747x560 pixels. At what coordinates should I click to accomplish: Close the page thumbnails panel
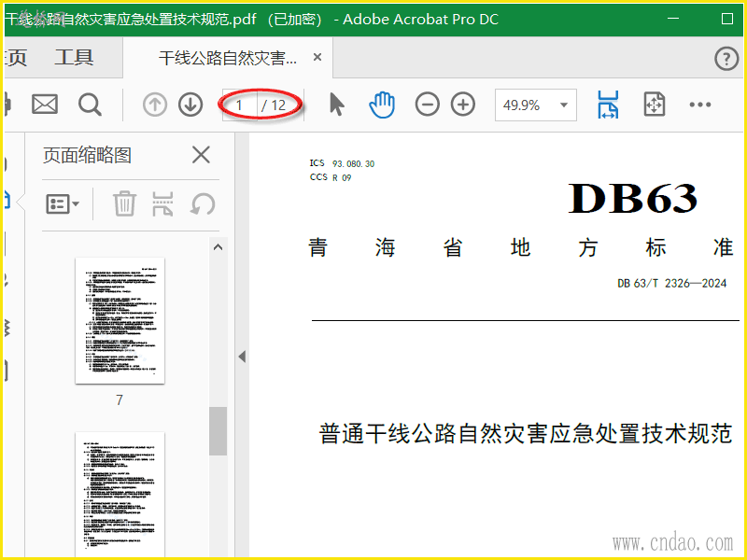pyautogui.click(x=201, y=155)
